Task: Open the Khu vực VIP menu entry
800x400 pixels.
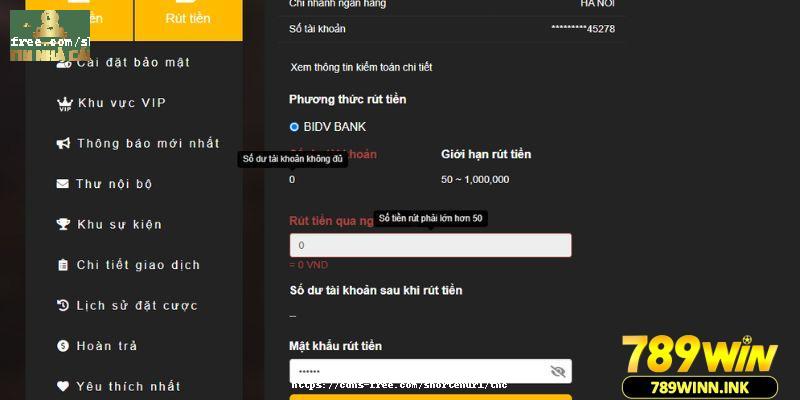Action: [122, 103]
